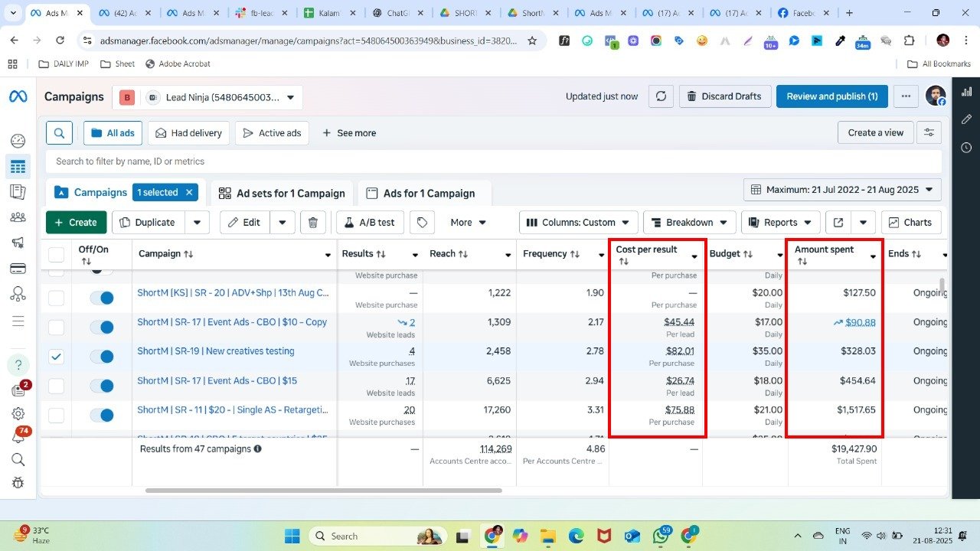Click the Meta logo icon
This screenshot has height=551, width=980.
pyautogui.click(x=18, y=96)
